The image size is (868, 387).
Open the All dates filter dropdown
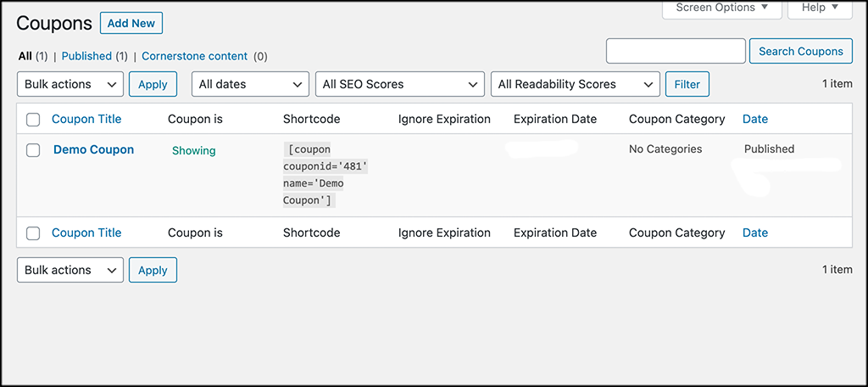[x=251, y=84]
